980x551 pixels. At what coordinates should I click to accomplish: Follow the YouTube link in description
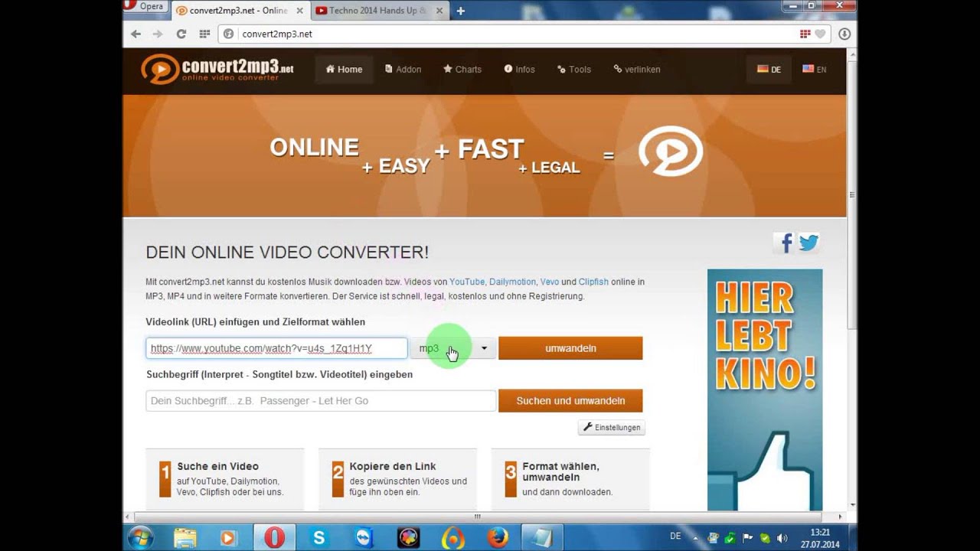point(467,282)
